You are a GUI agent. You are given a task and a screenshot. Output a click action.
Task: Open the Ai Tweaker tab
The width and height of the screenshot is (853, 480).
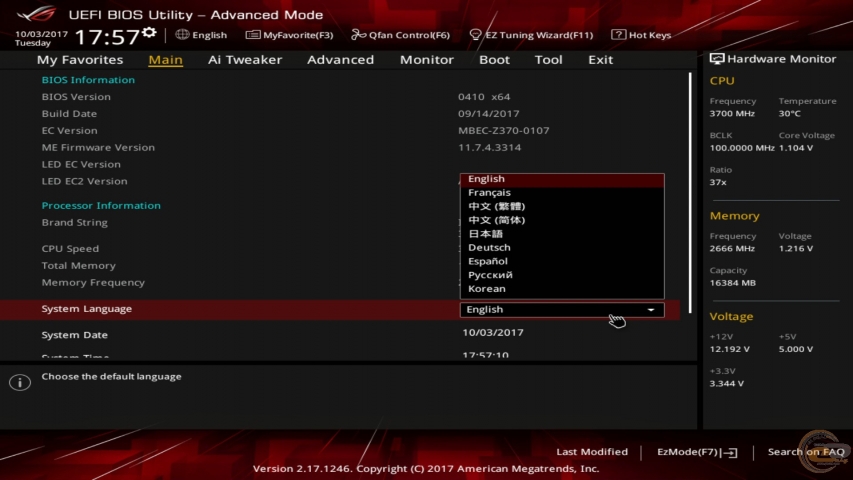click(245, 59)
